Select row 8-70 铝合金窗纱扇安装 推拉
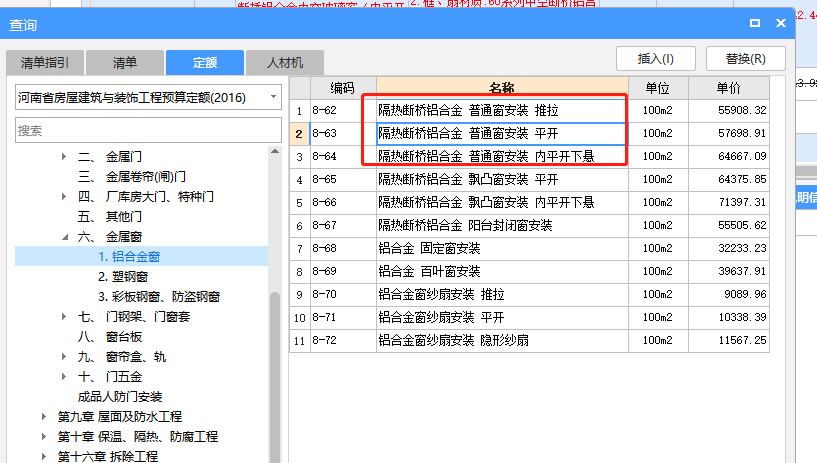 pos(529,294)
